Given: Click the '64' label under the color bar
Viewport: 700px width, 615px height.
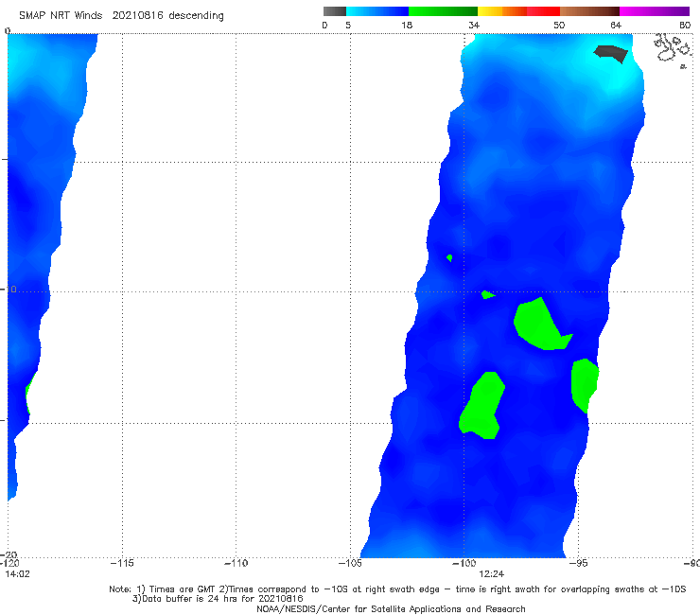Looking at the screenshot, I should point(616,25).
